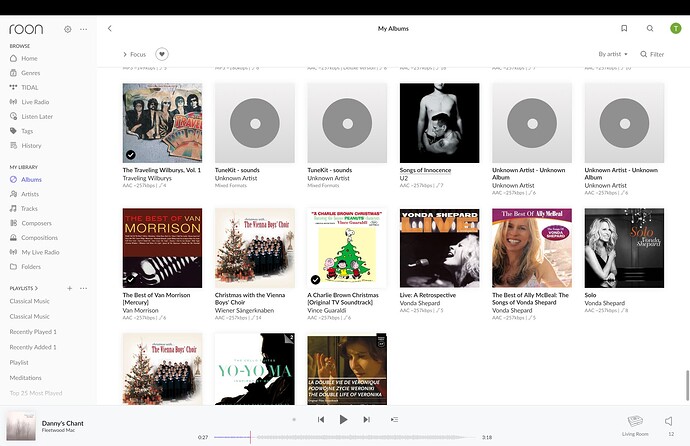Open playlists more options dots
This screenshot has width=690, height=446.
84,288
